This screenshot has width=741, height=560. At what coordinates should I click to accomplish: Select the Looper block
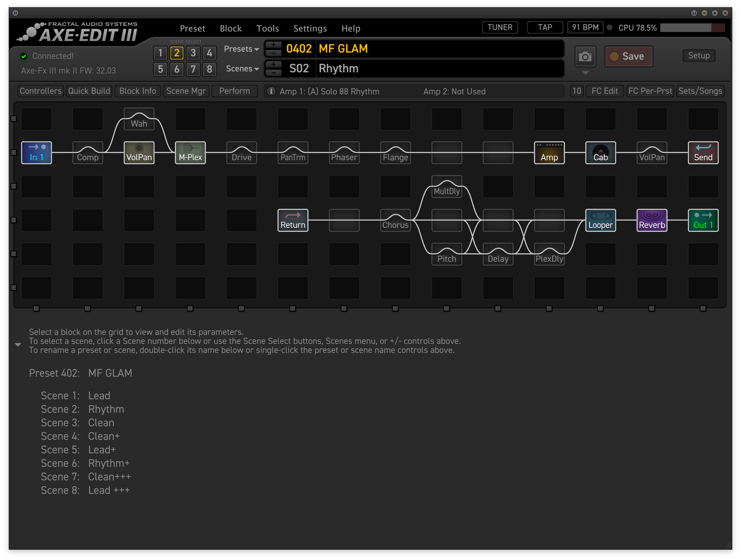pyautogui.click(x=600, y=220)
